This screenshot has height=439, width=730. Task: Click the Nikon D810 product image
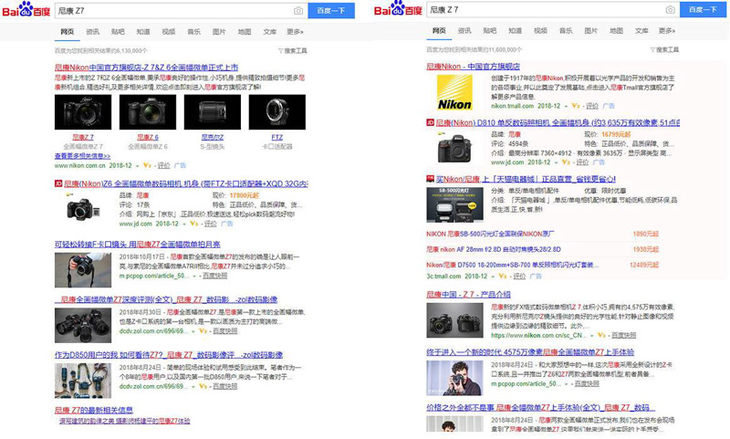click(455, 148)
